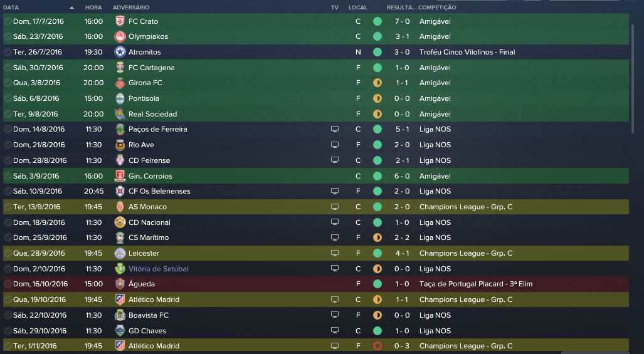The image size is (644, 354).
Task: Click the AS Monaco club crest
Action: (120, 207)
